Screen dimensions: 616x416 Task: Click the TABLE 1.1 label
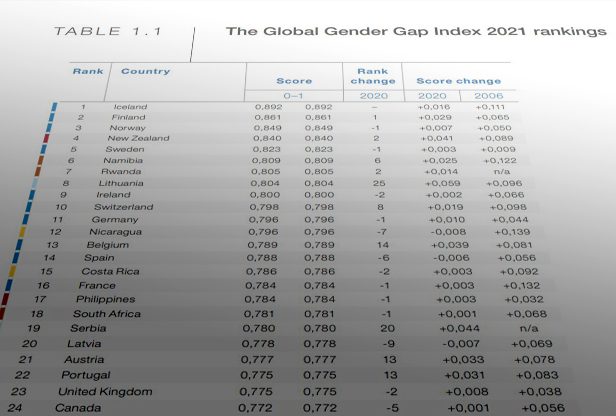tap(108, 31)
